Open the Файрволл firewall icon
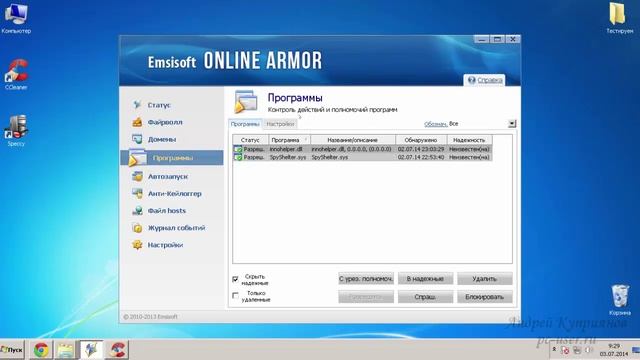Image resolution: width=640 pixels, height=360 pixels. [138, 122]
